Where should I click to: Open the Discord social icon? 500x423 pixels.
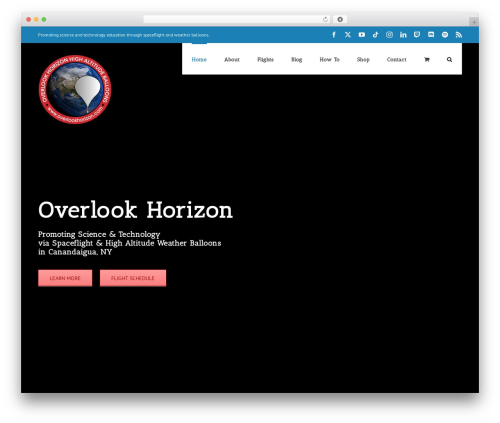point(431,35)
